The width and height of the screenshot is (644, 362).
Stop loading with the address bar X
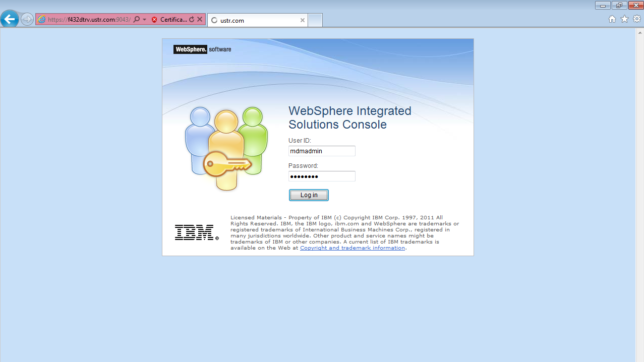(x=200, y=20)
